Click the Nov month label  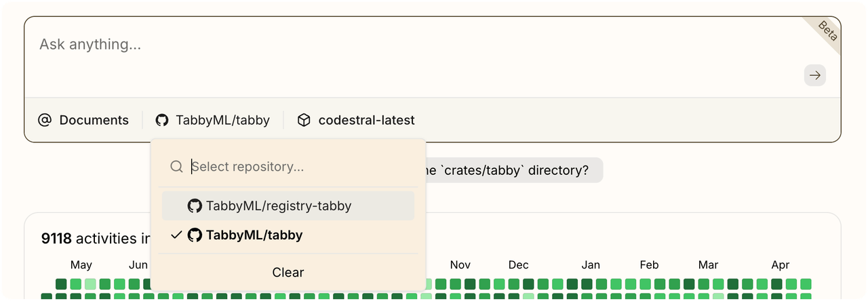(x=460, y=264)
